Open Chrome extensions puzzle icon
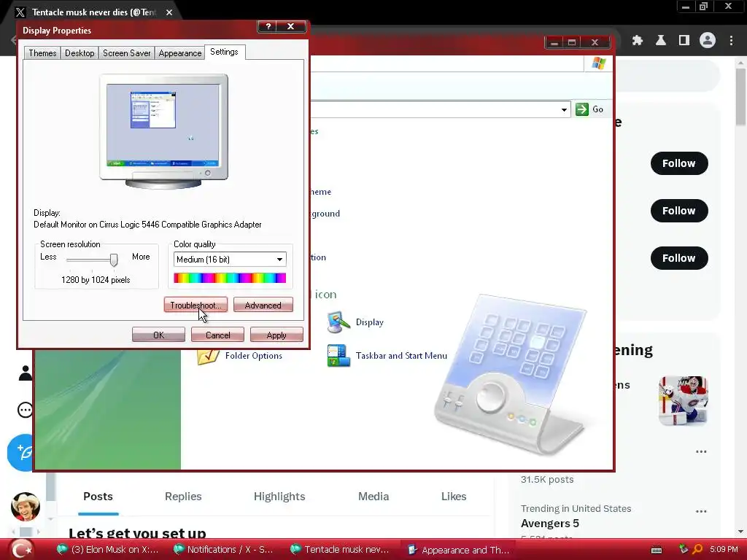 (x=637, y=41)
